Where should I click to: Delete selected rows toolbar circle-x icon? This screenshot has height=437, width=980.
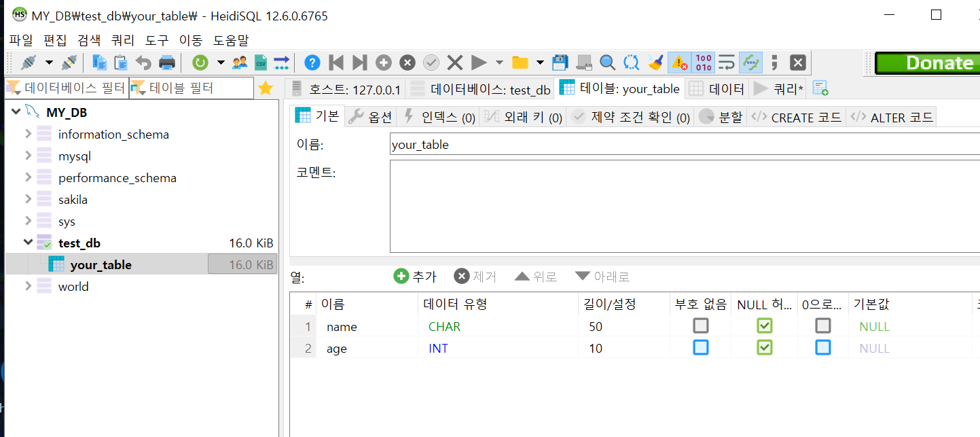407,63
